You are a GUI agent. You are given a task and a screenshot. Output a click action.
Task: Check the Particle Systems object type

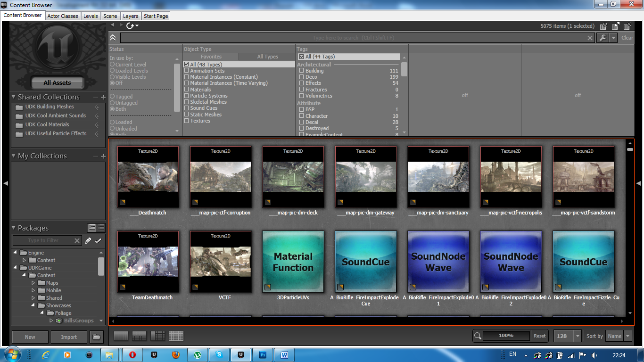pos(186,96)
